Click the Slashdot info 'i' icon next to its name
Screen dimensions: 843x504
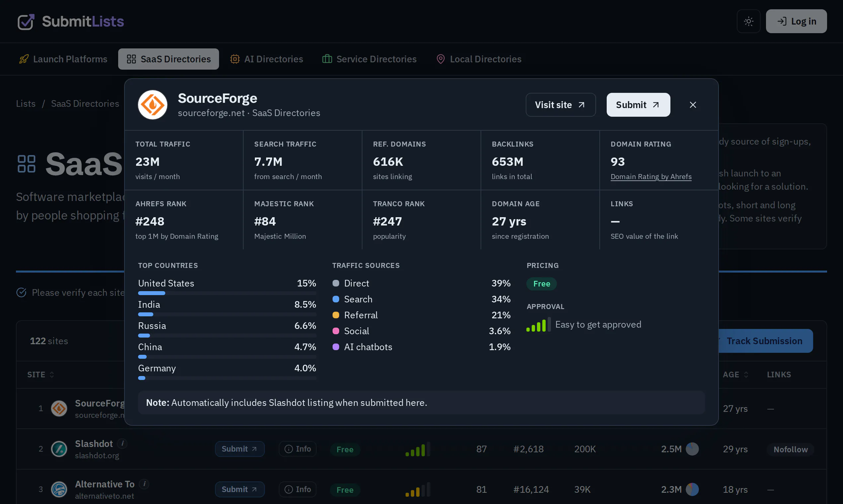coord(122,443)
